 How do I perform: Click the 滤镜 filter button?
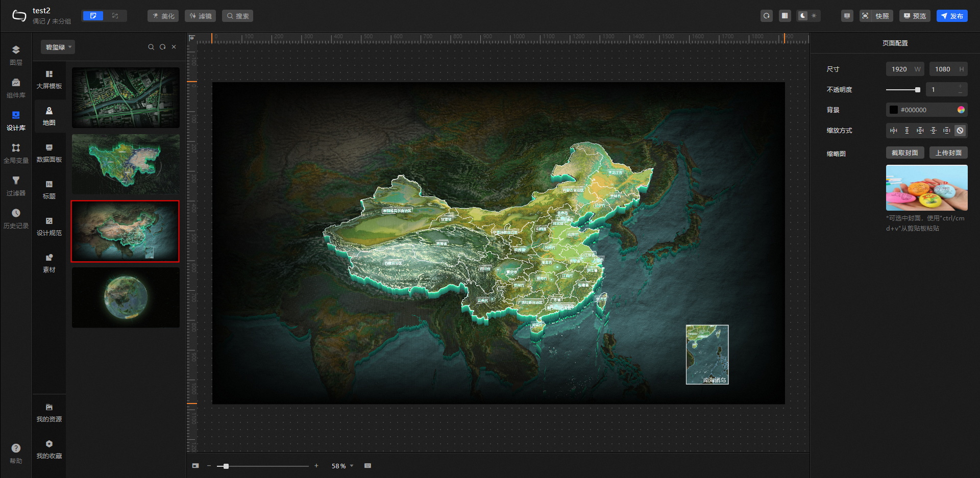point(200,16)
